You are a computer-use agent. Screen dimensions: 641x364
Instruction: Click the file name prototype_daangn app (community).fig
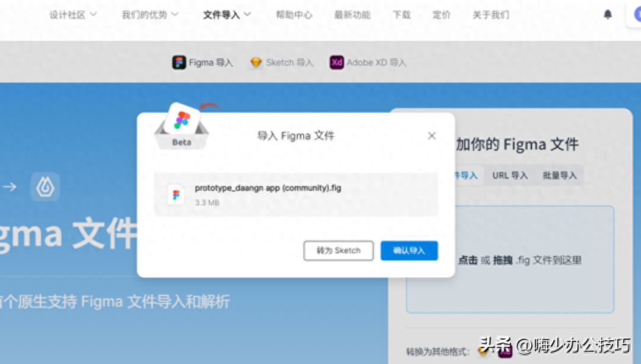coord(268,188)
